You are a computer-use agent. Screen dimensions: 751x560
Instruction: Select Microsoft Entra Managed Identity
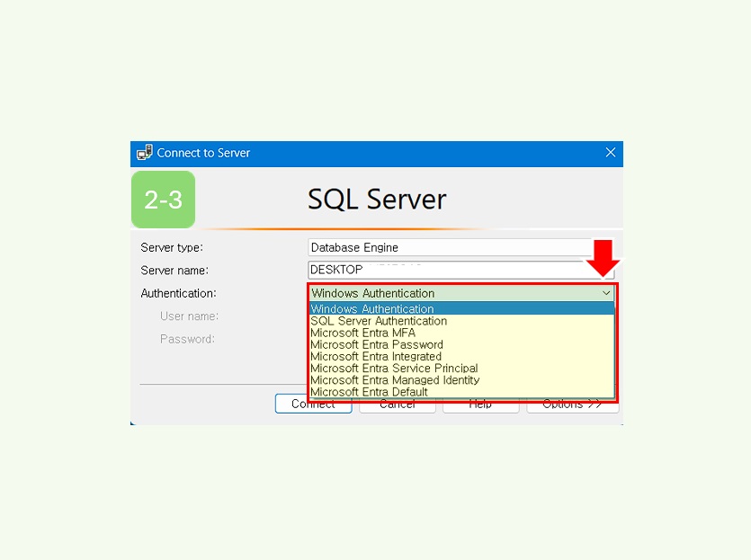pos(461,380)
